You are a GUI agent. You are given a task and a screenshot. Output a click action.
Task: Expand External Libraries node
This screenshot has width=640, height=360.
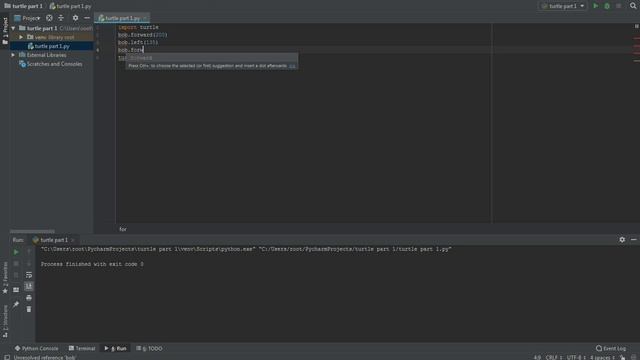(13, 55)
